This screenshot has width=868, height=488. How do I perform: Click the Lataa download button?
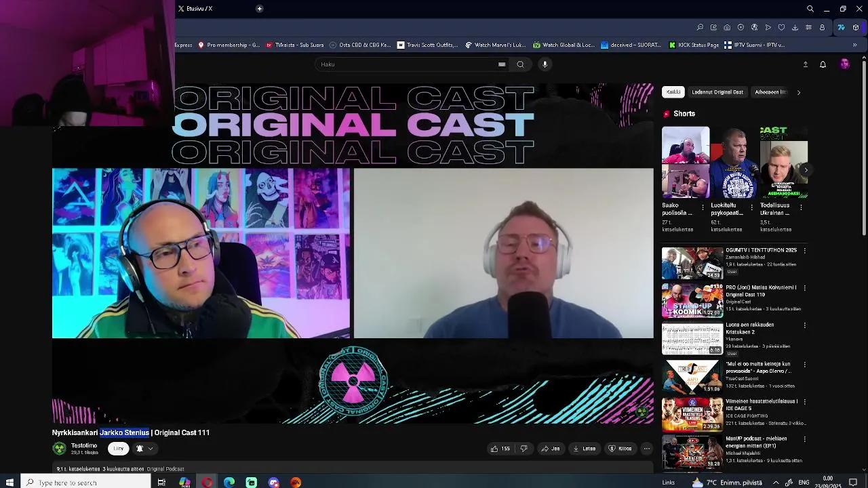[x=584, y=449]
